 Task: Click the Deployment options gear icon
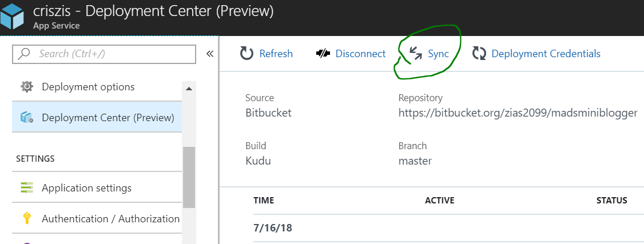point(27,87)
